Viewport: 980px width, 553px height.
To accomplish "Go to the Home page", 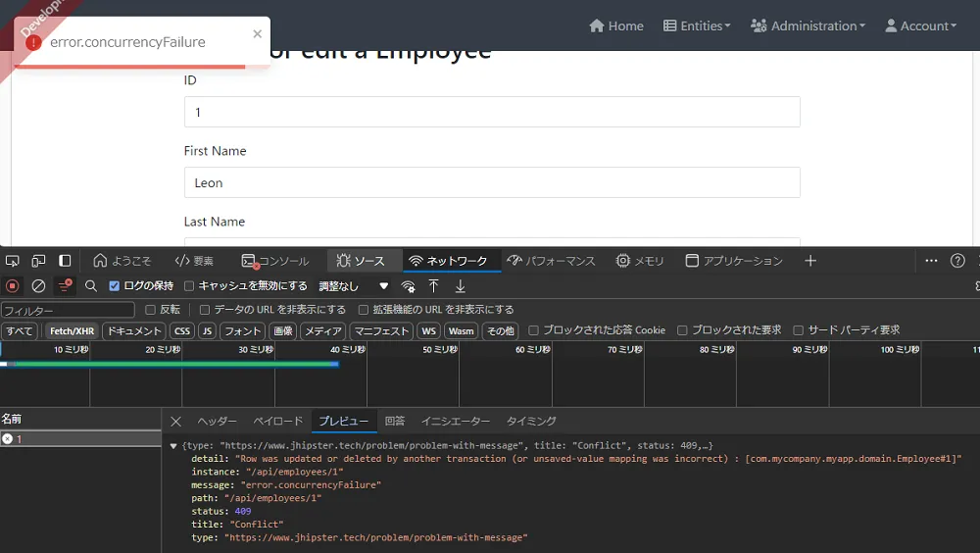I will pos(616,25).
